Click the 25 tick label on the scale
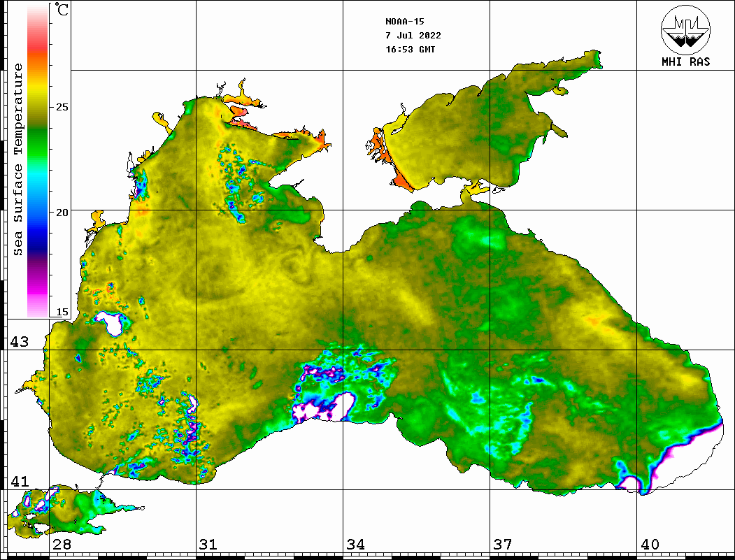Screen dimensions: 735x560 62,107
